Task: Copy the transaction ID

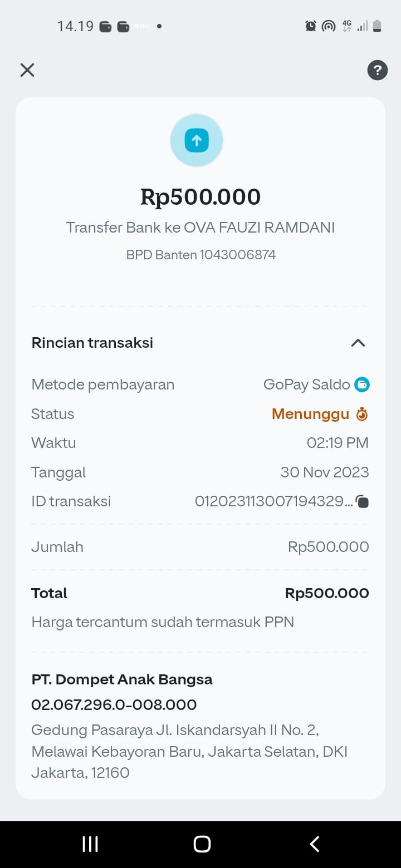Action: tap(363, 502)
